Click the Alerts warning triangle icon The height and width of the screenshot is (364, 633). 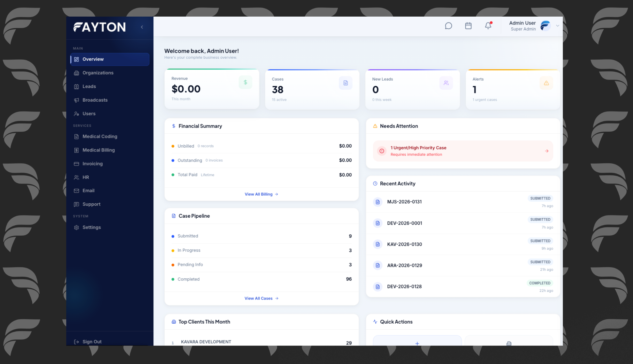click(x=546, y=83)
